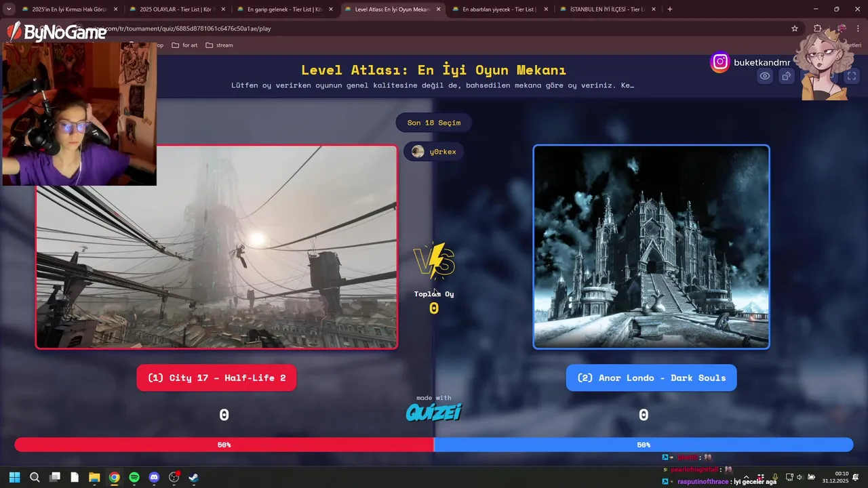Viewport: 868px width, 488px height.
Task: Open the Windows Start menu
Action: pyautogui.click(x=15, y=477)
